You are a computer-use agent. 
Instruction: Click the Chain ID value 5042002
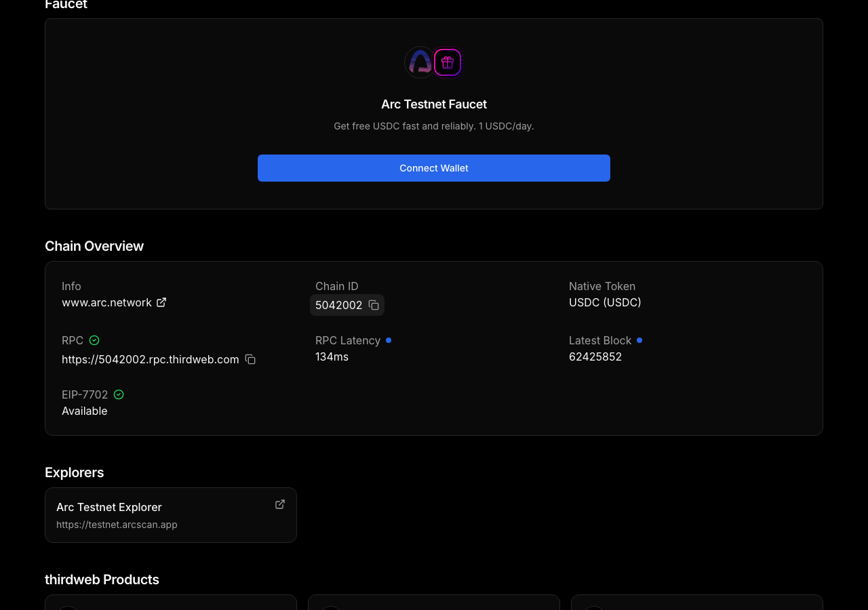[338, 305]
